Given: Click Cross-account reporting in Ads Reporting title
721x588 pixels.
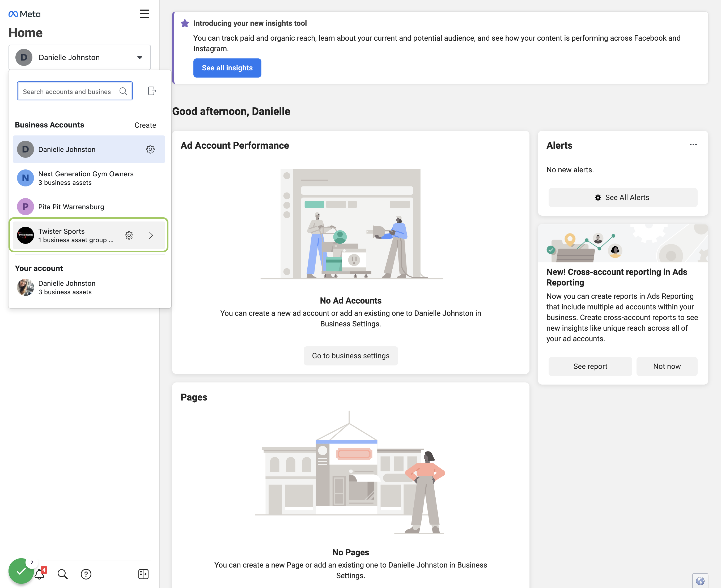Looking at the screenshot, I should [617, 278].
